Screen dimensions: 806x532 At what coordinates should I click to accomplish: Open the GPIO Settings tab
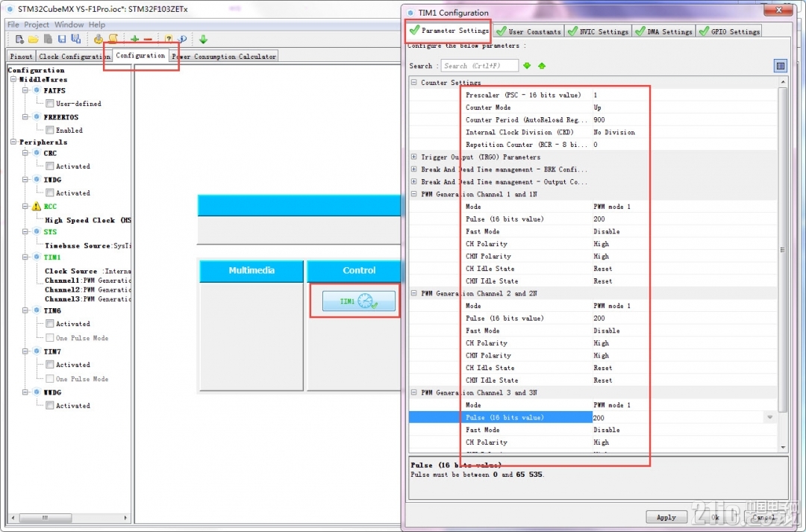click(x=729, y=31)
